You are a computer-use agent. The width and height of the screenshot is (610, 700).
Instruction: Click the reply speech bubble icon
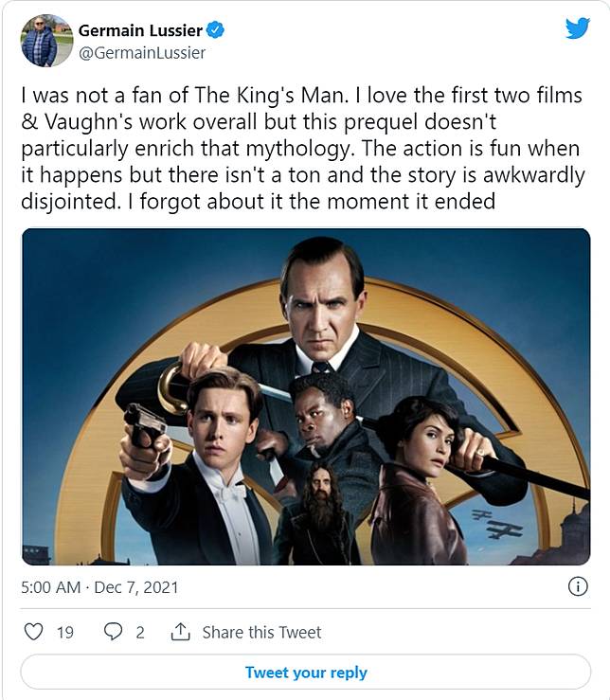(114, 632)
